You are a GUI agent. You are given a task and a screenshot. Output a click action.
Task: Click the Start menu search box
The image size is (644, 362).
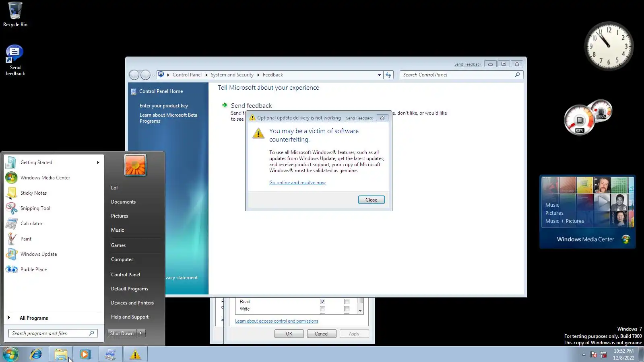click(x=53, y=333)
